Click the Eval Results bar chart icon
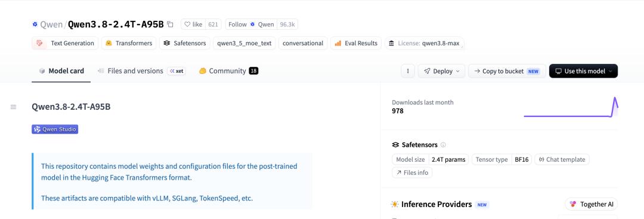The height and width of the screenshot is (219, 644). (338, 43)
